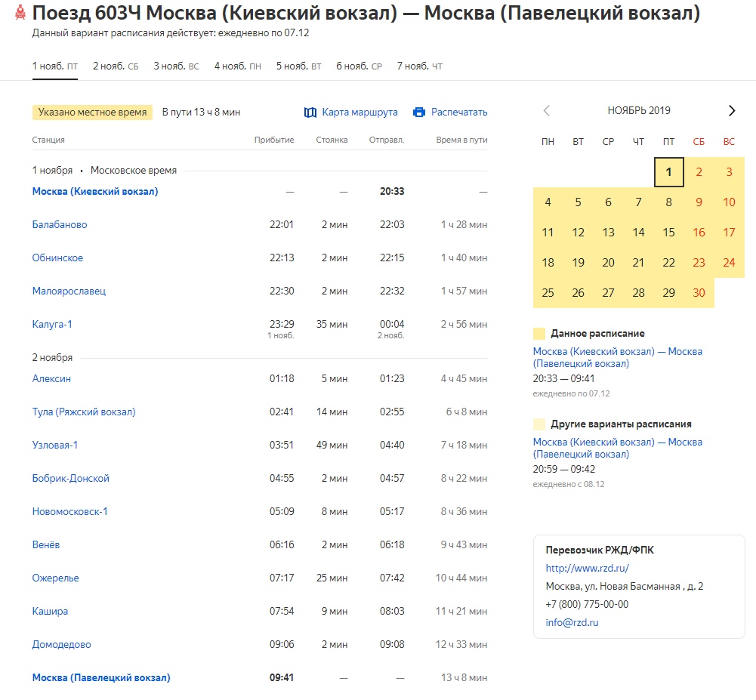Open Карта маршрута link
The width and height of the screenshot is (756, 700).
(359, 113)
